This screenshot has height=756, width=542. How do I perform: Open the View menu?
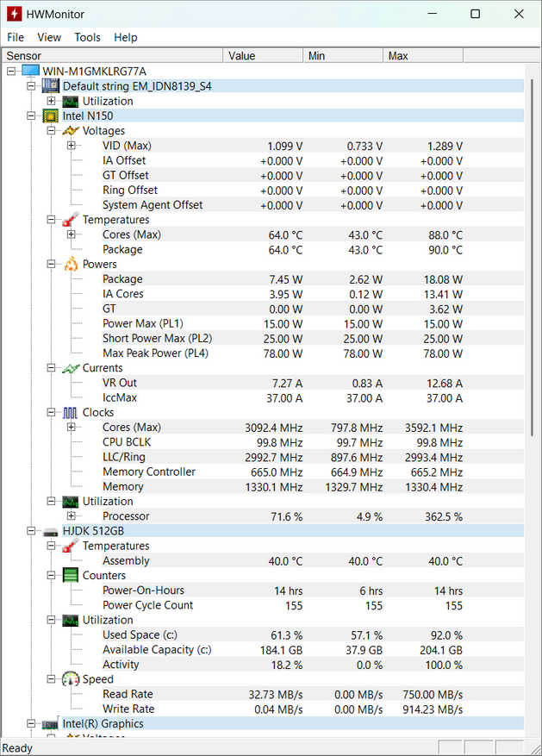(x=49, y=37)
